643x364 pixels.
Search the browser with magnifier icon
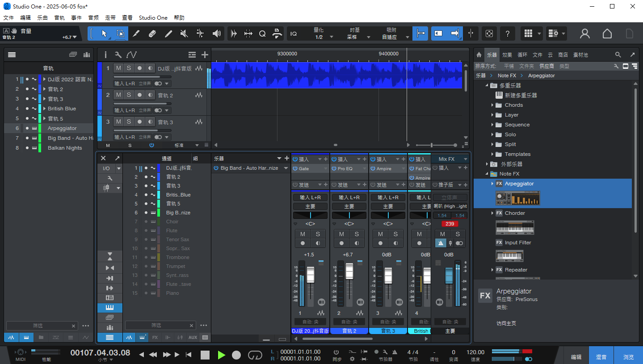pos(618,54)
